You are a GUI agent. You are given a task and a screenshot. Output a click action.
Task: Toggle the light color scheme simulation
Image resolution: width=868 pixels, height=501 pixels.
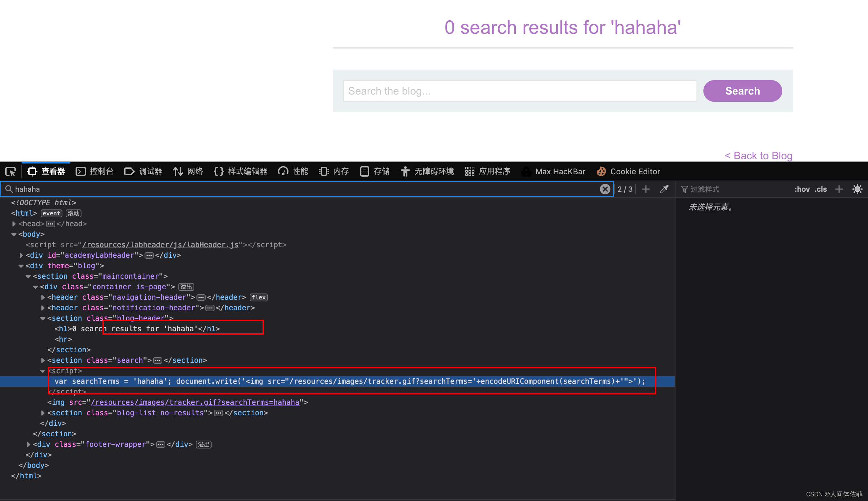(x=857, y=189)
